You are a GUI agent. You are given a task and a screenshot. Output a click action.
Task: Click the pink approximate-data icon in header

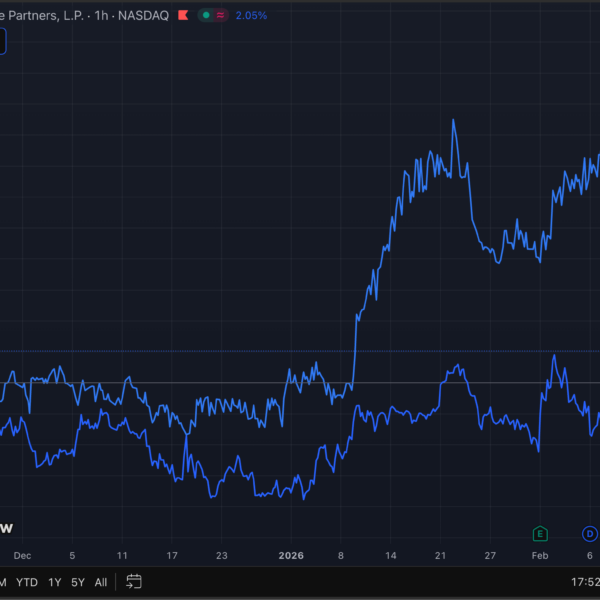(218, 16)
